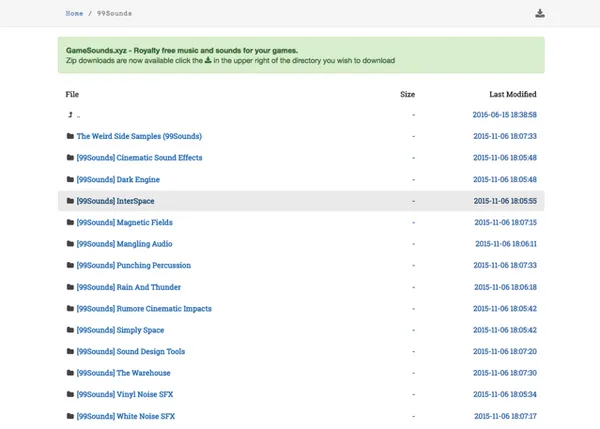Click the download zip icon at top right

point(540,13)
